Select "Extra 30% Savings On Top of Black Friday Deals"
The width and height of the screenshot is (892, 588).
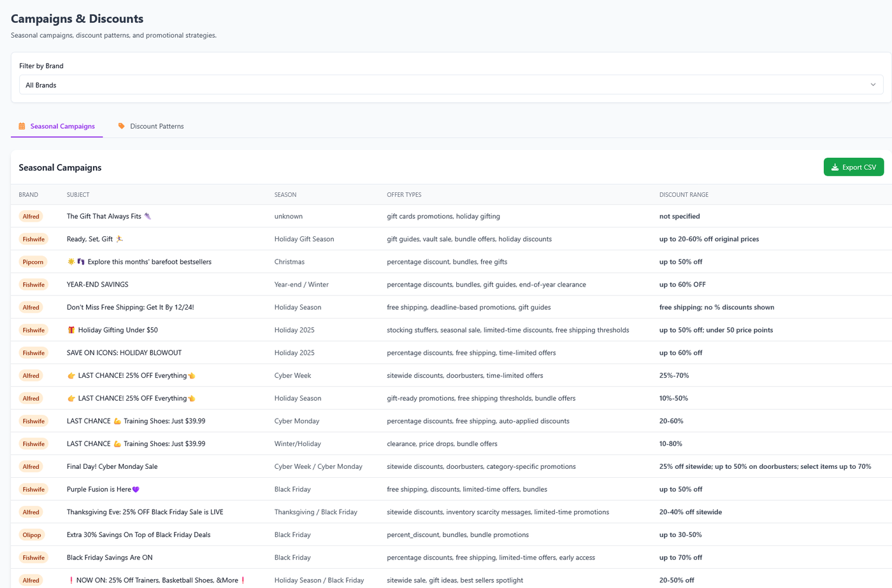coord(139,535)
